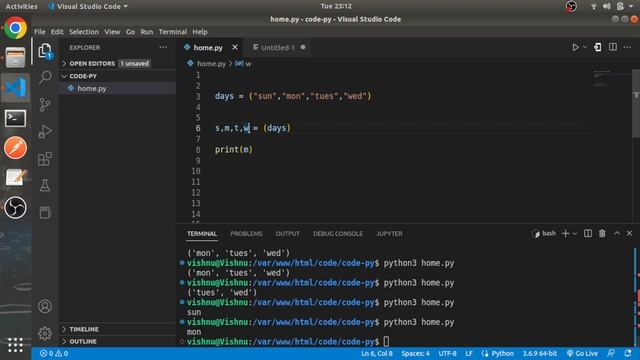Screen dimensions: 640x360
Task: Switch to the Jupyter panel tab
Action: (x=389, y=233)
